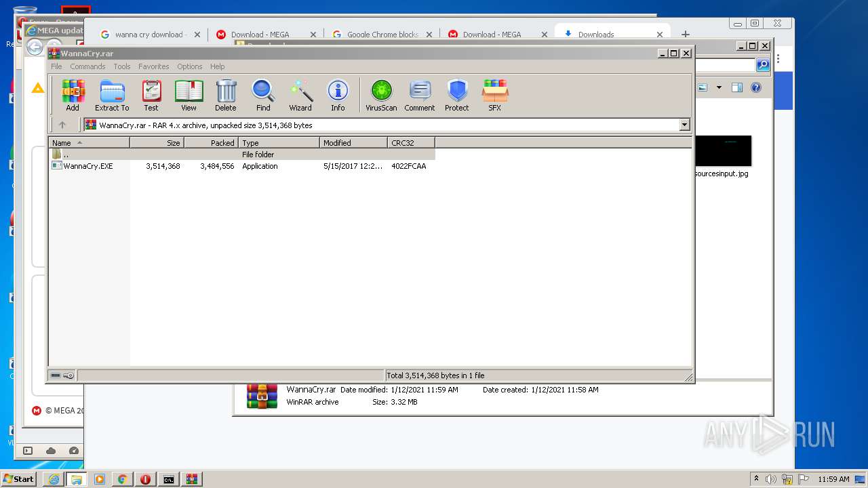Select the parent folder '..' row
Viewport: 868px width, 488px height.
coord(242,155)
